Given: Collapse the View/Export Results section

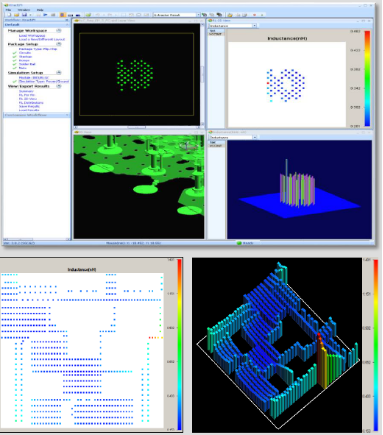Looking at the screenshot, I should [x=59, y=86].
